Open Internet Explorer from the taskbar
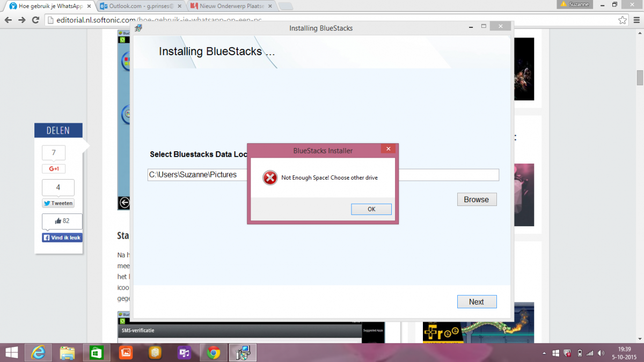Image resolution: width=644 pixels, height=362 pixels. pyautogui.click(x=38, y=352)
